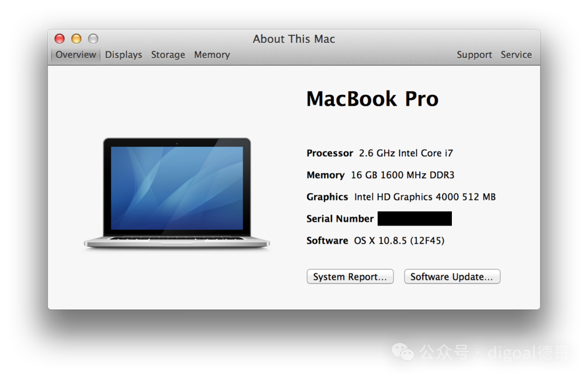Click the bold Memory label in specs
Viewport: 588px width, 376px height.
(326, 175)
